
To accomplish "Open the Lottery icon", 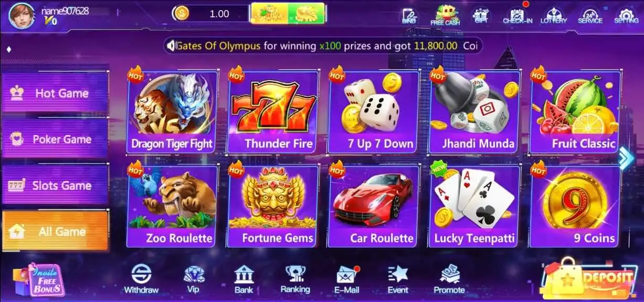I will click(x=554, y=15).
